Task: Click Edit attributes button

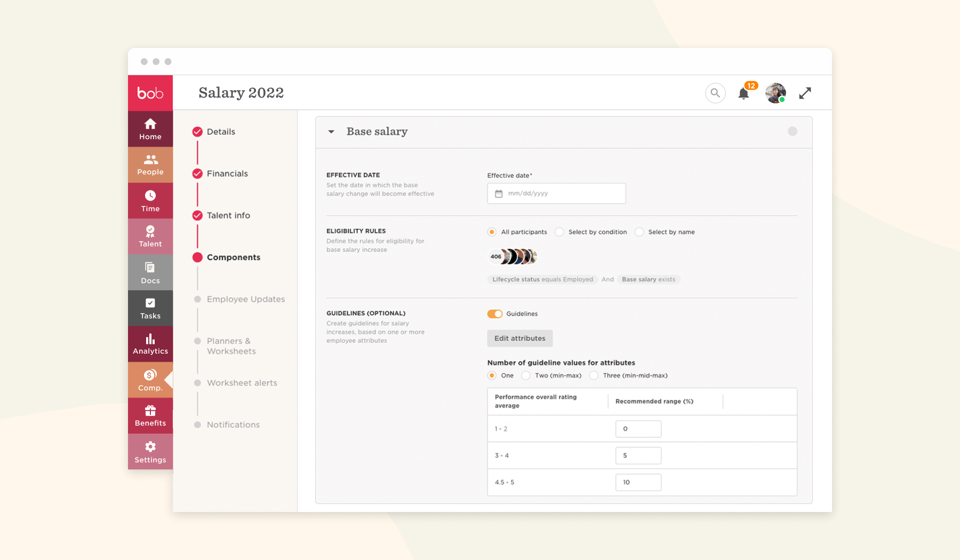Action: [x=520, y=338]
